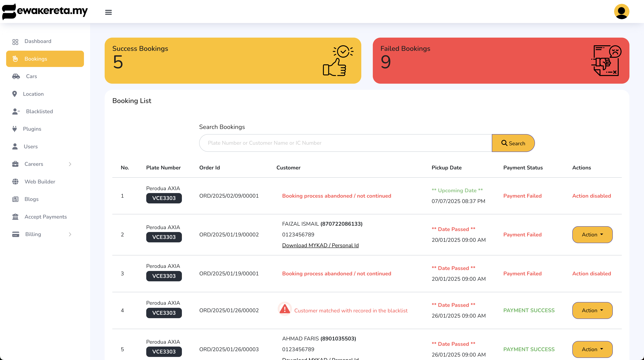The height and width of the screenshot is (360, 644).
Task: Open the Users menu item
Action: click(x=30, y=146)
